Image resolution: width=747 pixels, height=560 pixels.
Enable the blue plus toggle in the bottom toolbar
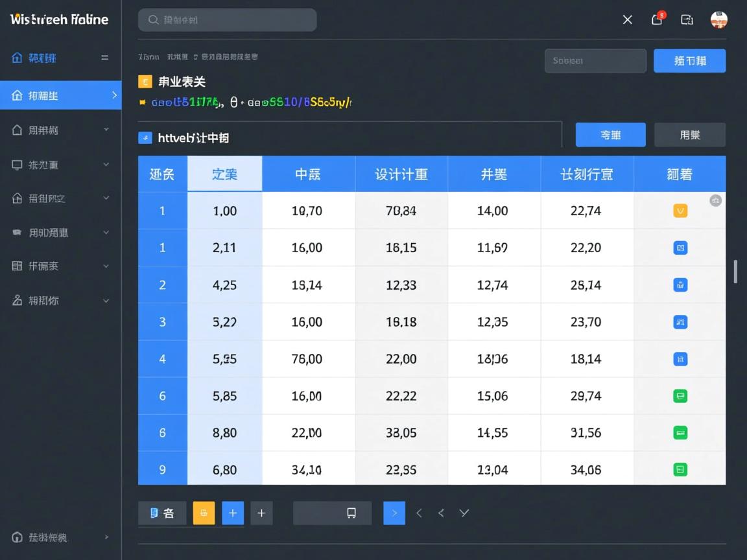(233, 513)
